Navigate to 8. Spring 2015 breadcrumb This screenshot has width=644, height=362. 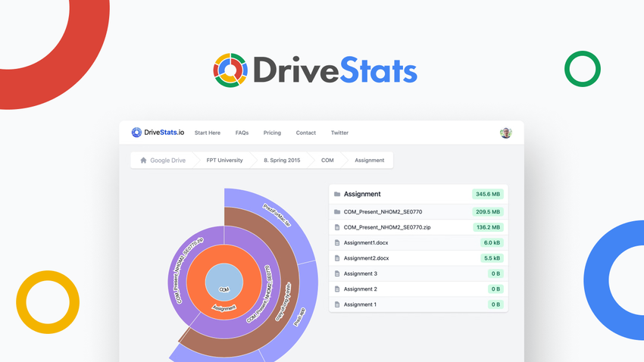282,161
